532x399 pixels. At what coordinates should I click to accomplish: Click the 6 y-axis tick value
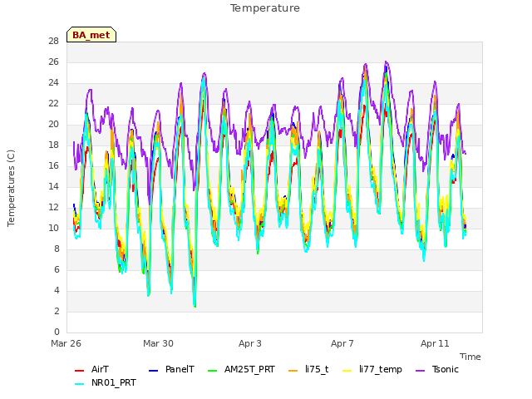pyautogui.click(x=57, y=269)
